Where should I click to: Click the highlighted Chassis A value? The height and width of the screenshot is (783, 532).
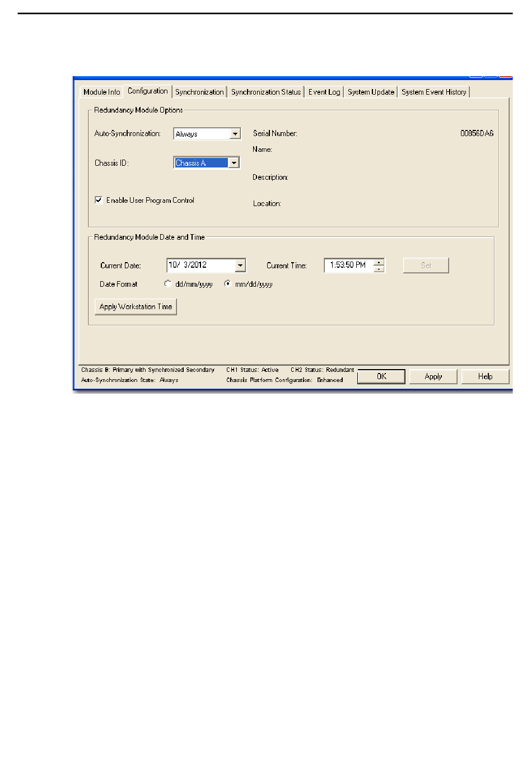(x=190, y=163)
